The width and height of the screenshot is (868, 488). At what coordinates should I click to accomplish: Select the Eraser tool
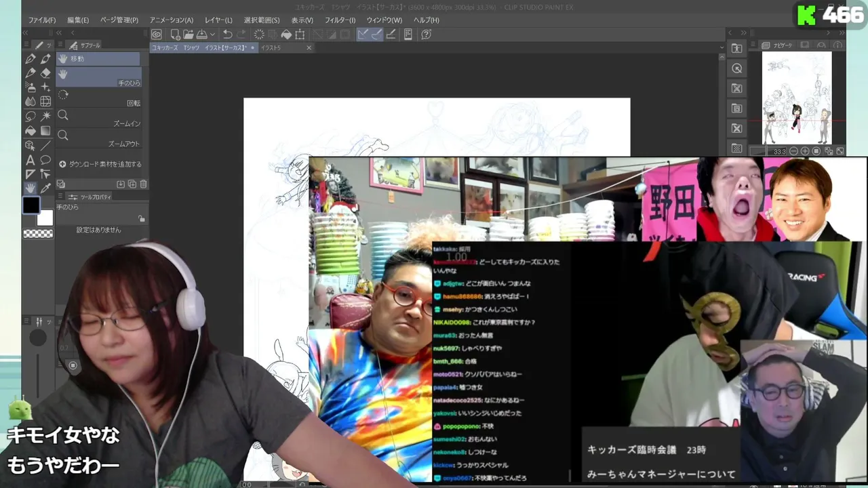pyautogui.click(x=45, y=73)
